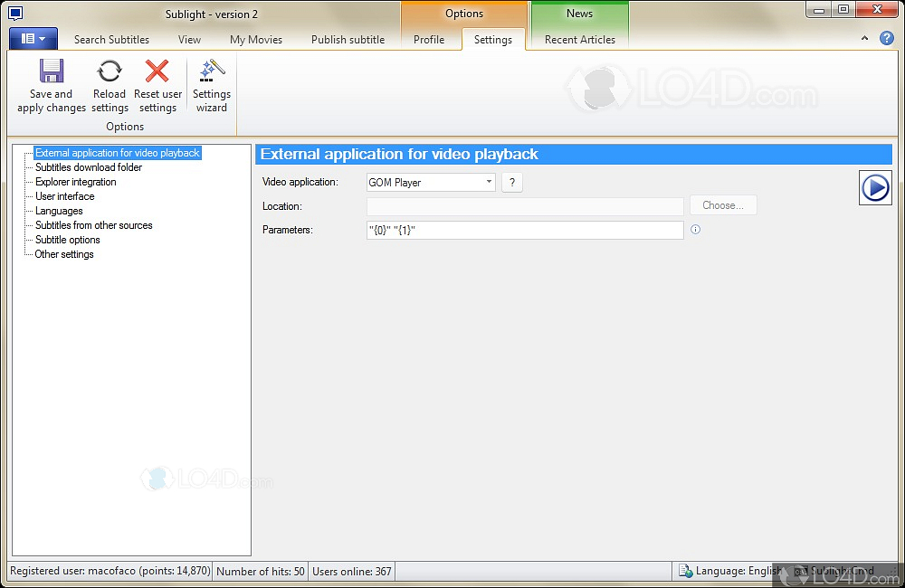Select Subtitles download folder in tree

point(89,167)
